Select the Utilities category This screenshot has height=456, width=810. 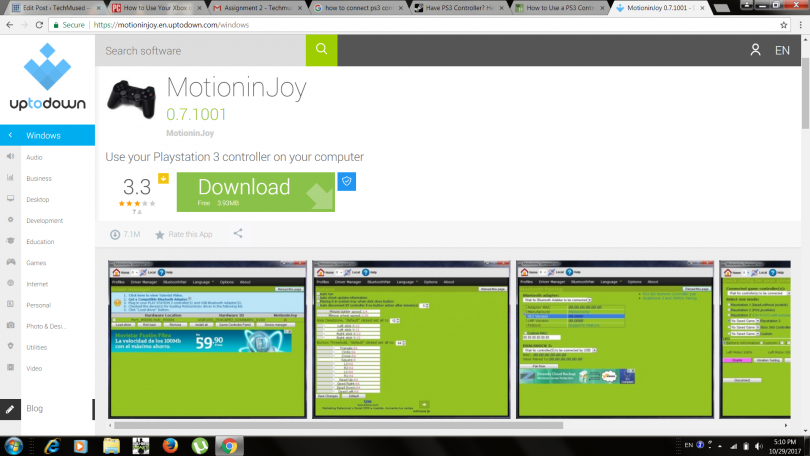click(36, 347)
